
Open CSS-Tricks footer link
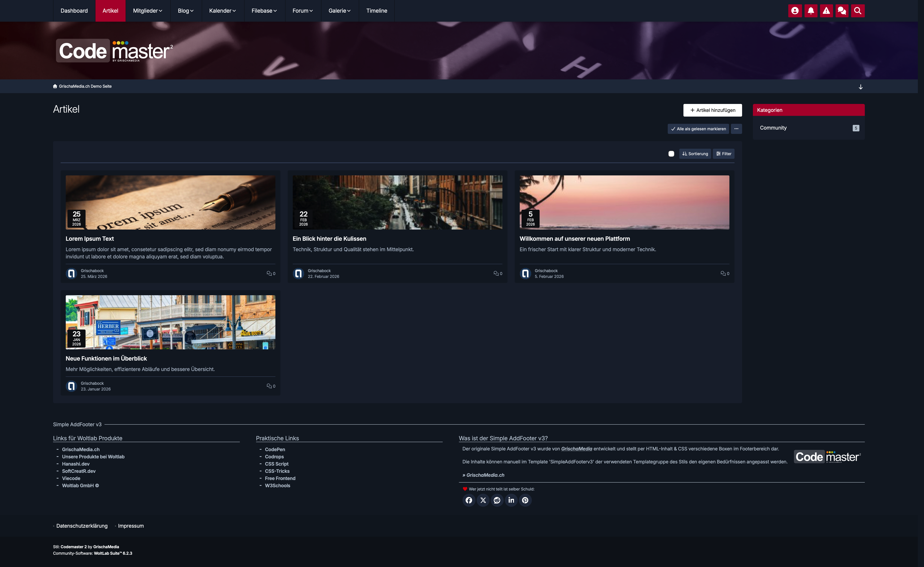click(x=277, y=471)
